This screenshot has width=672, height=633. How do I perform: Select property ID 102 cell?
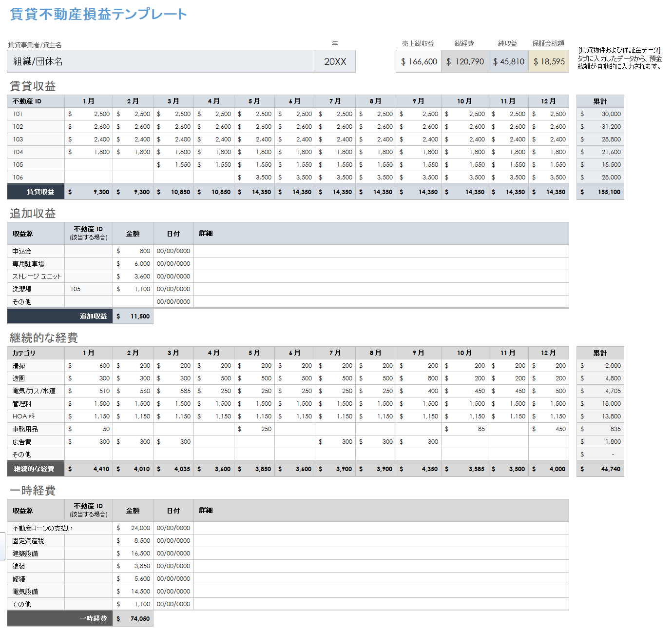(x=36, y=127)
